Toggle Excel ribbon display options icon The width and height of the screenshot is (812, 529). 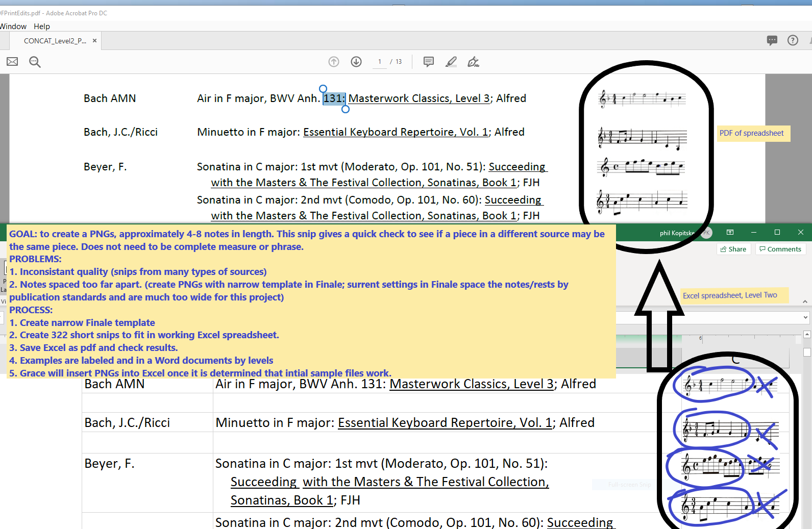pyautogui.click(x=730, y=233)
